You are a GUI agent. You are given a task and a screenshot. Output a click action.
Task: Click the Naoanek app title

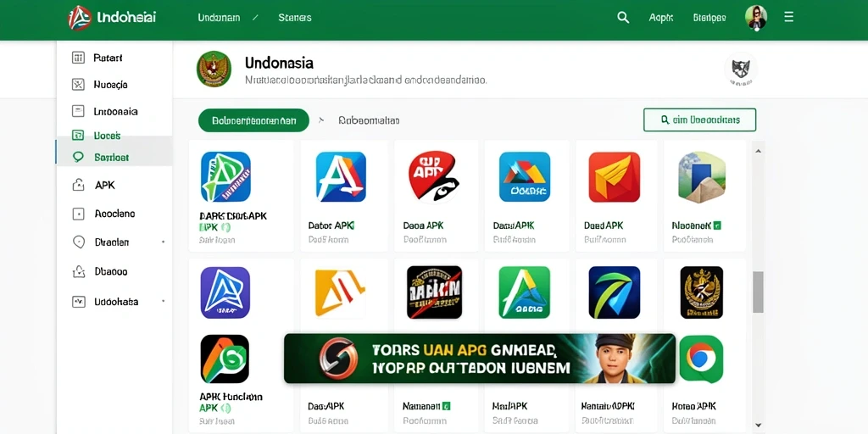(x=692, y=225)
